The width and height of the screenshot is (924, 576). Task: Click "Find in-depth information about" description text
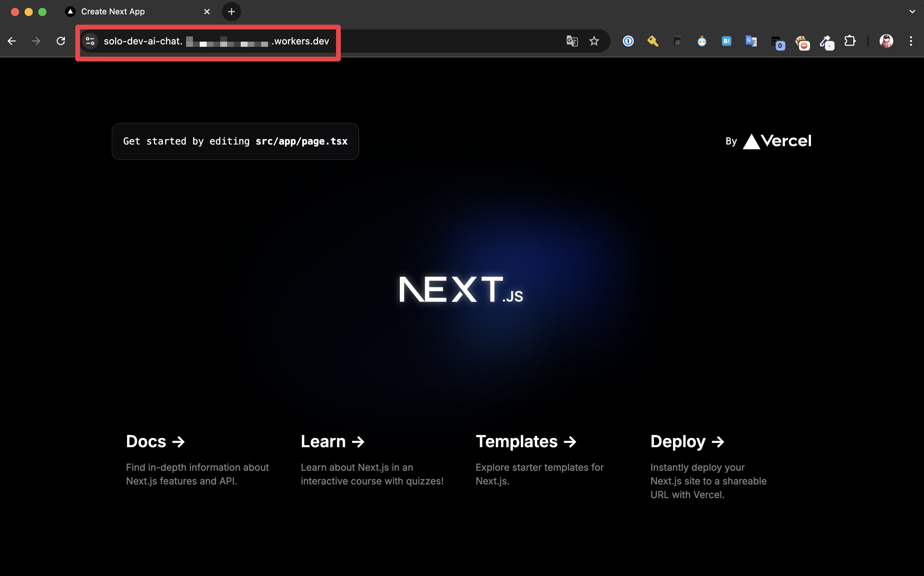tap(197, 467)
